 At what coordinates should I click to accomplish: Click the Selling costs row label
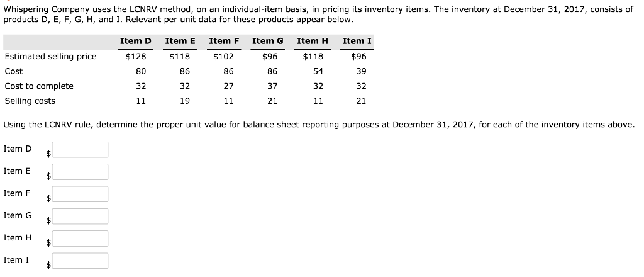click(x=30, y=101)
